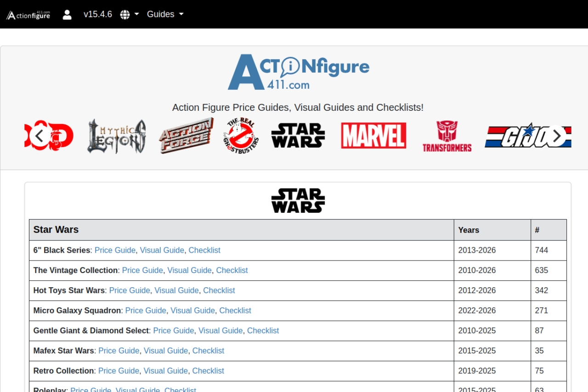Screen dimensions: 588x392
Task: Click the large ActionFigure411.com banner logo
Action: tap(298, 72)
